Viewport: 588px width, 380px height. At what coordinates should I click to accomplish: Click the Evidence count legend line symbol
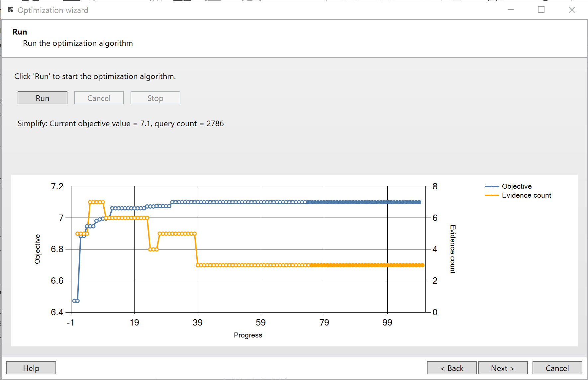[491, 196]
